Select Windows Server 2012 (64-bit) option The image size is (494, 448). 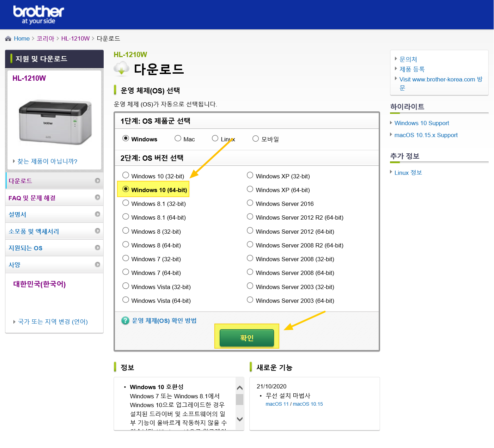tap(250, 230)
